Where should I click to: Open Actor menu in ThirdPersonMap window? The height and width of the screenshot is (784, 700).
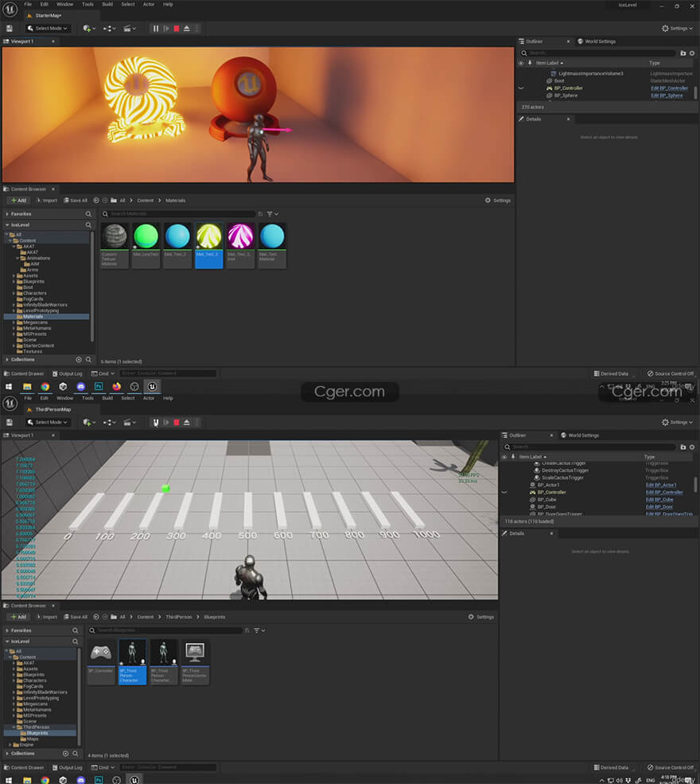pos(149,399)
